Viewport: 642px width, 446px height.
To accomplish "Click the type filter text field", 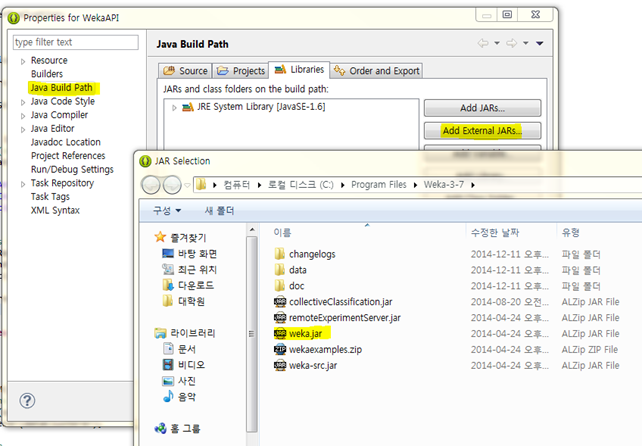I will click(x=76, y=42).
